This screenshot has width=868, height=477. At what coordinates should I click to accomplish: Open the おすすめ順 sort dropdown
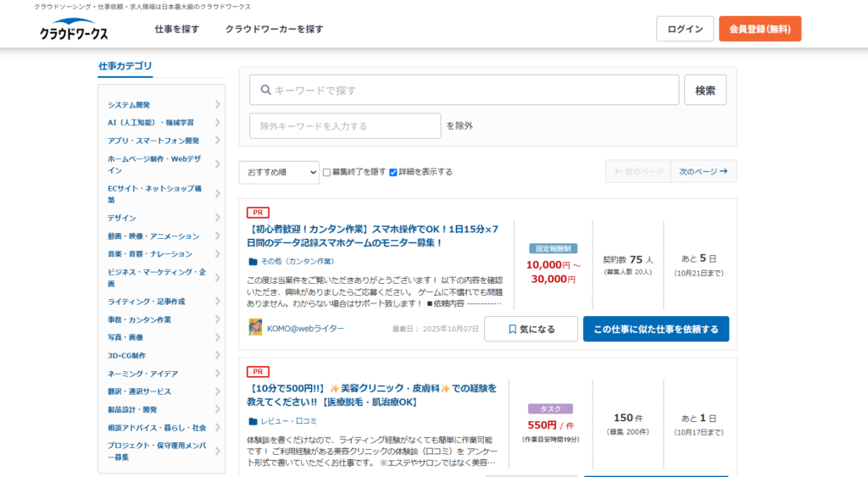tap(278, 172)
